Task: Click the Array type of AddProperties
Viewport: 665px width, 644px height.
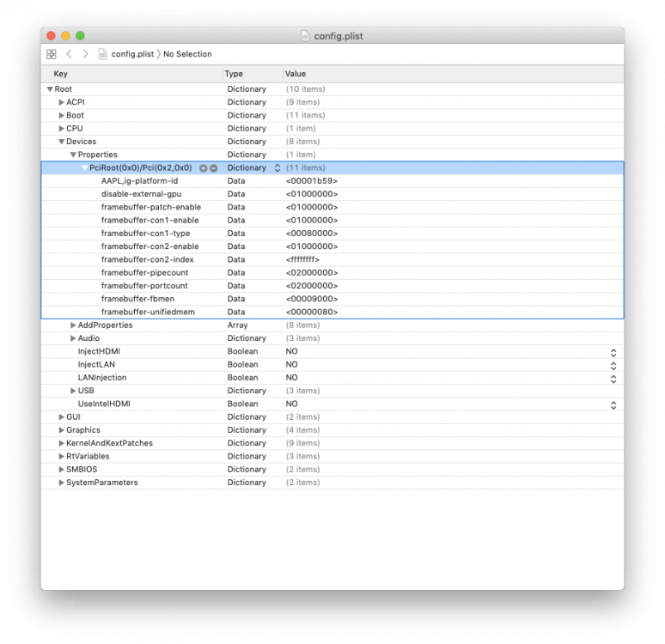Action: point(237,325)
